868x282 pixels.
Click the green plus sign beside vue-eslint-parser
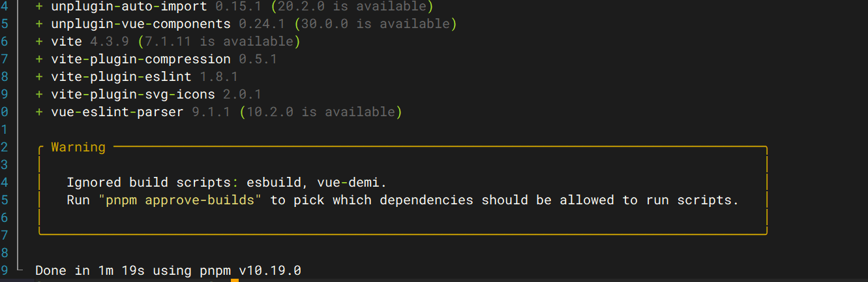click(x=39, y=112)
